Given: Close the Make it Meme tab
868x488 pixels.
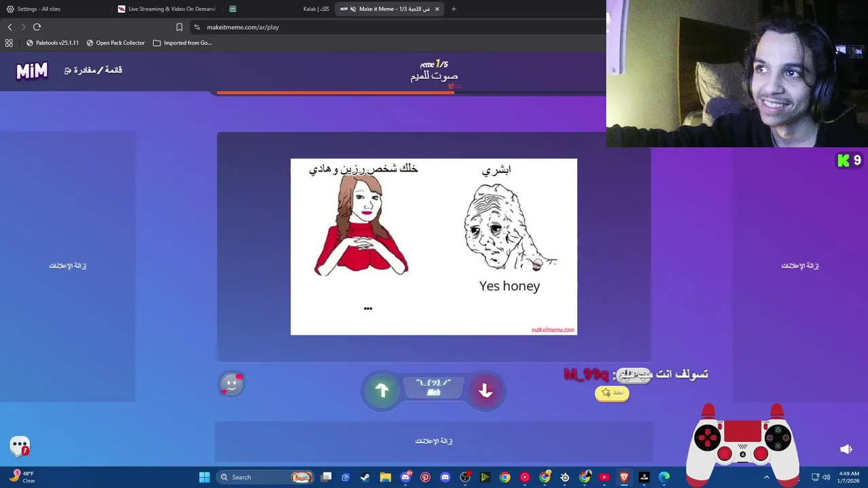Looking at the screenshot, I should point(437,9).
